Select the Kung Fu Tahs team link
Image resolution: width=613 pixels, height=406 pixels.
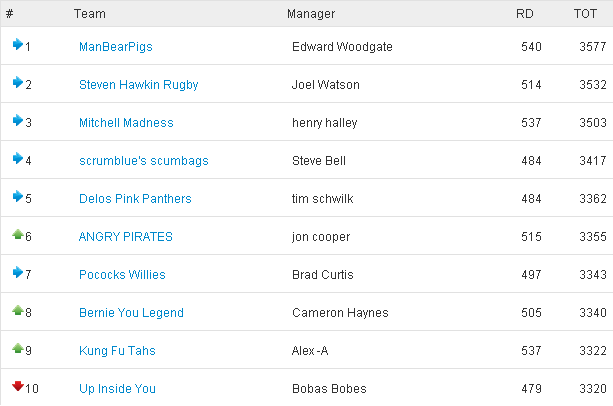[117, 351]
